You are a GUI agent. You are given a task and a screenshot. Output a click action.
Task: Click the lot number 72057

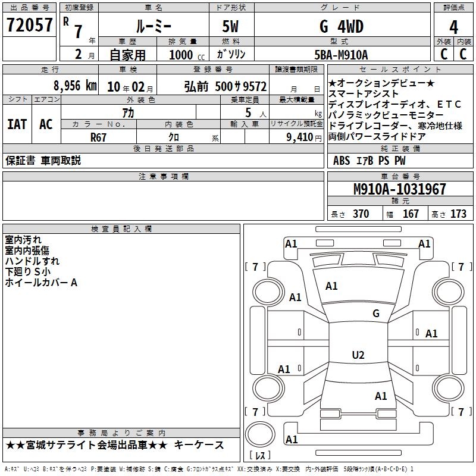(x=29, y=25)
